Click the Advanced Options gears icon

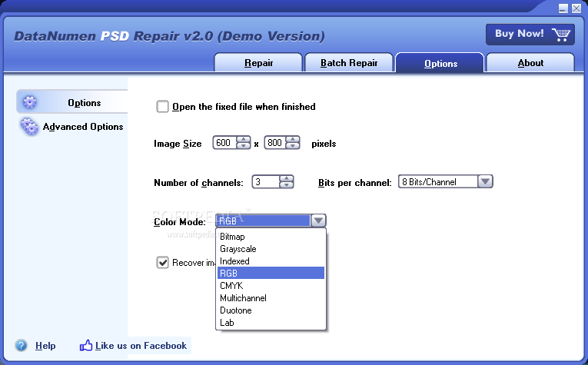(x=29, y=126)
